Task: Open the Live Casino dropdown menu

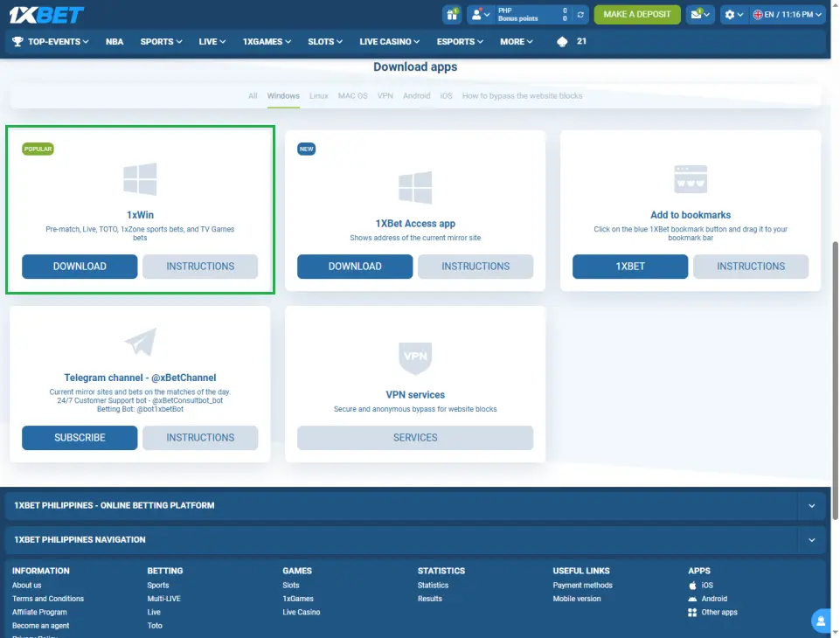Action: (389, 41)
